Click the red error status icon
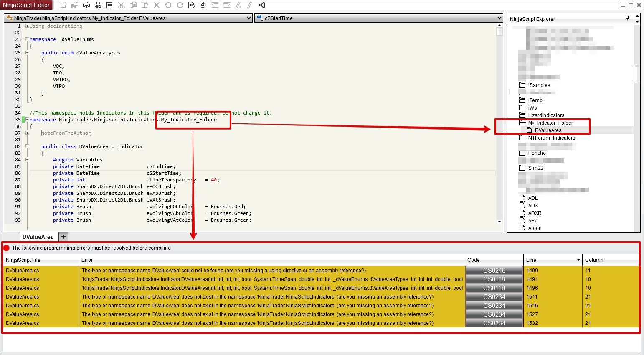This screenshot has height=355, width=644. tap(6, 248)
